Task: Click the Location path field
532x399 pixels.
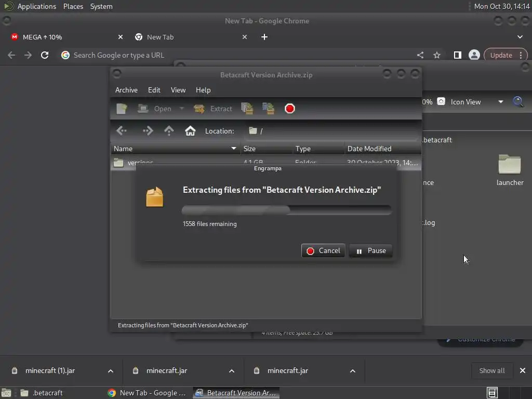Action: tap(332, 131)
